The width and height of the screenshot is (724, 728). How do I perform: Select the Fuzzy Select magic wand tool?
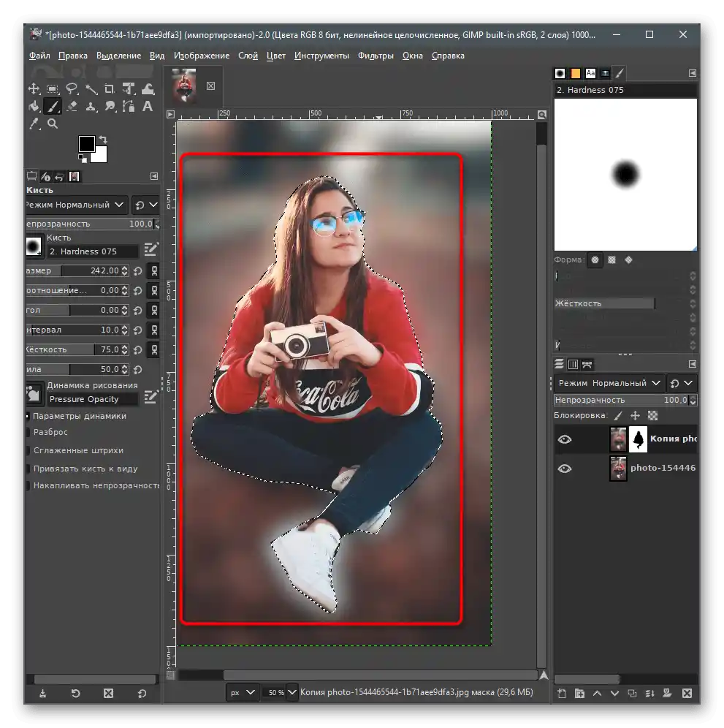[x=91, y=88]
